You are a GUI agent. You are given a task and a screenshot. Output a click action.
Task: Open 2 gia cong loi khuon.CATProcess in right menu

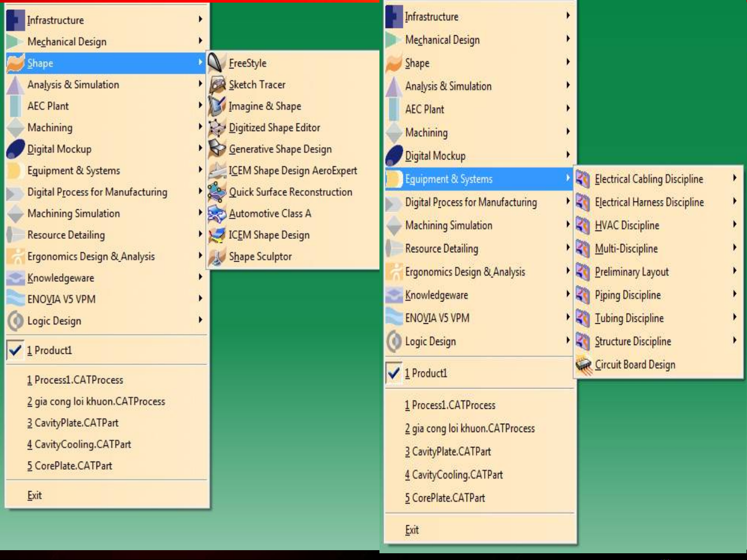pyautogui.click(x=479, y=428)
